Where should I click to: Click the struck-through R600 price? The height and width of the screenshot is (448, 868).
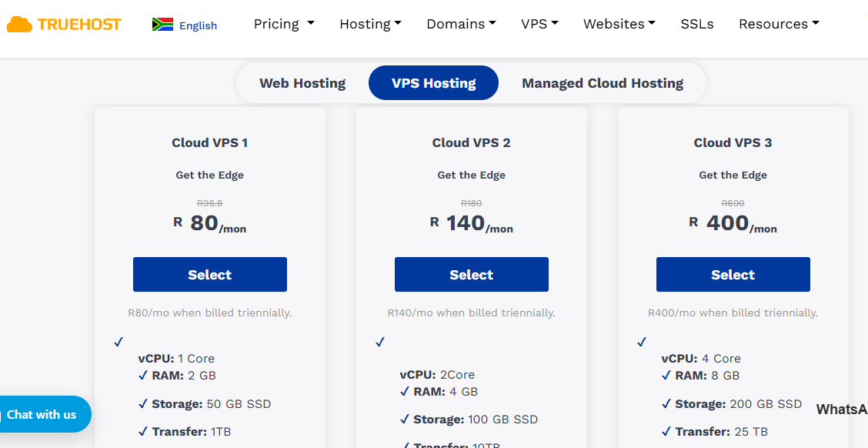tap(733, 203)
